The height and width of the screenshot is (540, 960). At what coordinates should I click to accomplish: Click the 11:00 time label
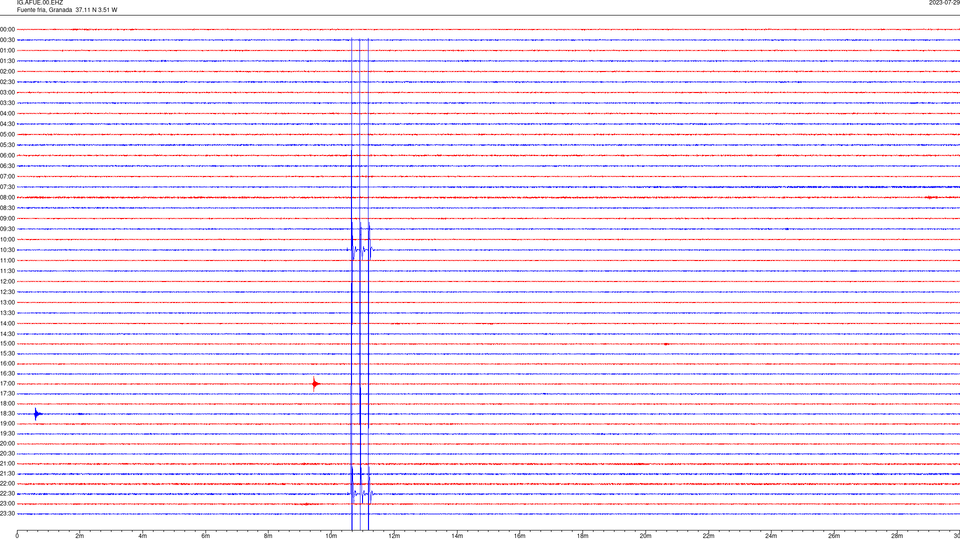7,260
